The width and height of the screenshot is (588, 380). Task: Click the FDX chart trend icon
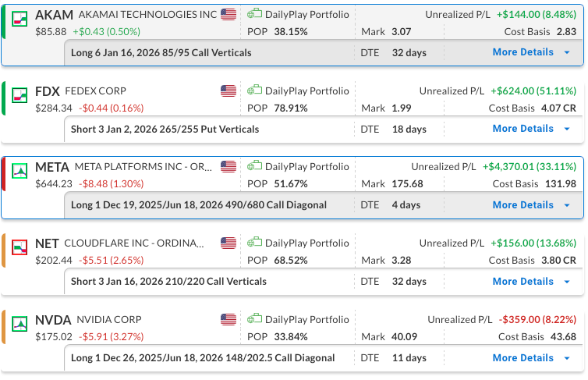(21, 93)
